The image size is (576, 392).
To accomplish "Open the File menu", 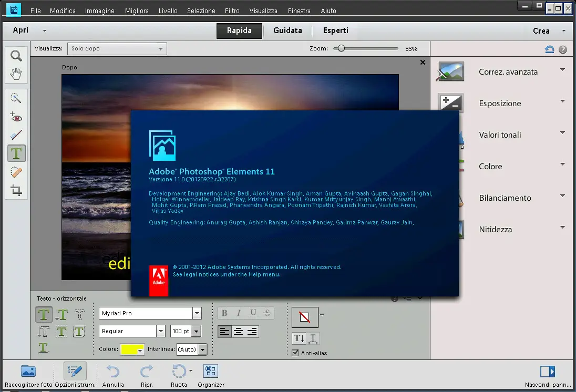I will 36,11.
